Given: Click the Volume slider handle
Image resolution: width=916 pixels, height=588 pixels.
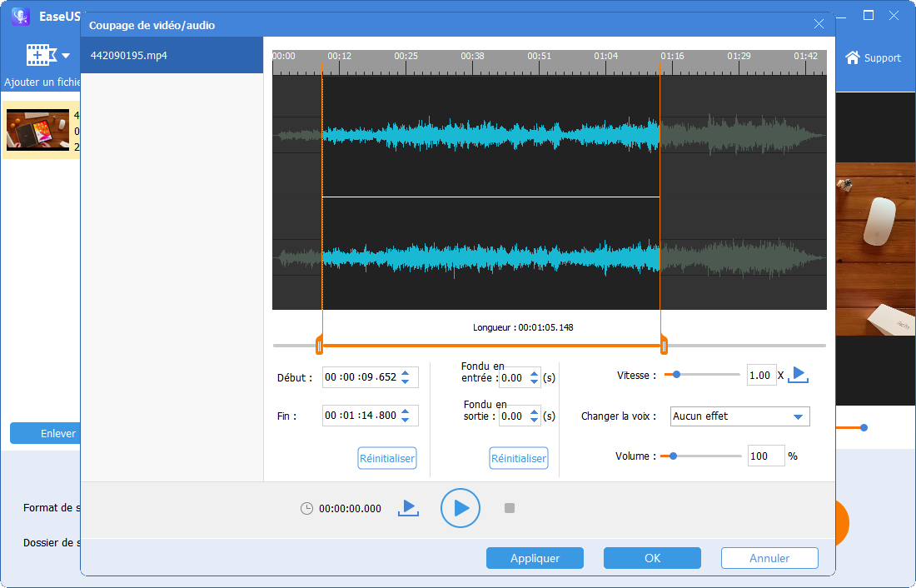Looking at the screenshot, I should pyautogui.click(x=673, y=456).
